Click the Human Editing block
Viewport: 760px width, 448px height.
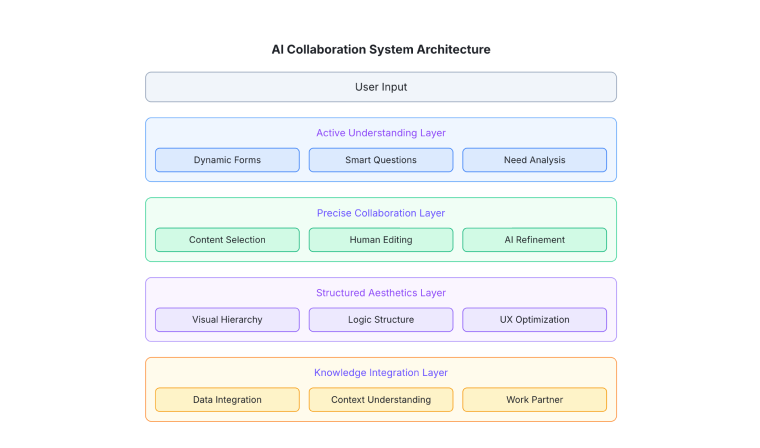click(x=381, y=240)
